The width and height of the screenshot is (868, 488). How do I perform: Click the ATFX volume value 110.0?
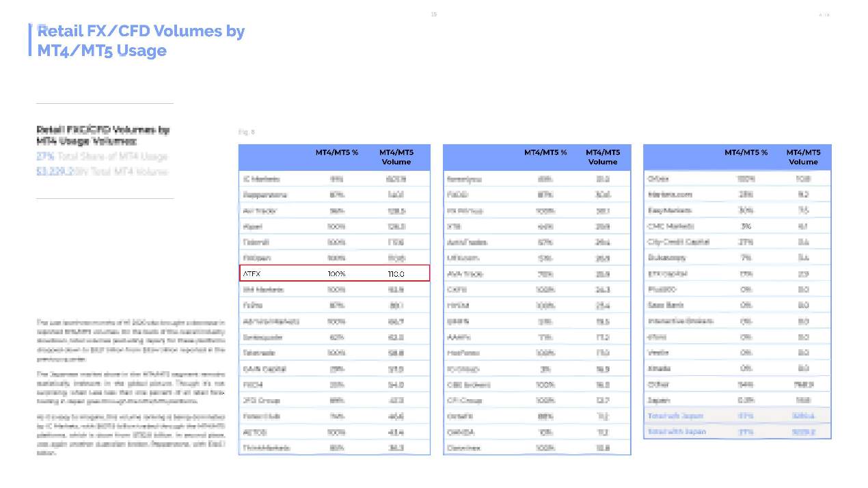pos(396,274)
